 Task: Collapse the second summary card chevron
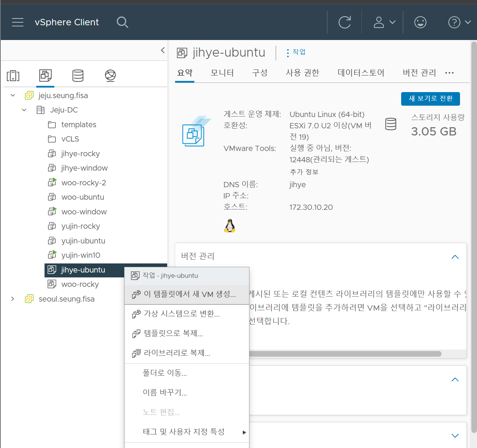click(x=455, y=380)
